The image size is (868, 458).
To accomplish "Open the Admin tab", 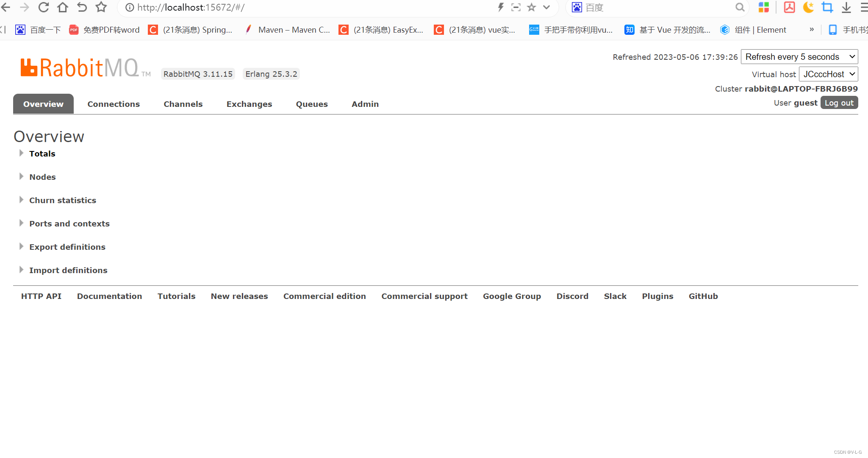I will [x=365, y=104].
